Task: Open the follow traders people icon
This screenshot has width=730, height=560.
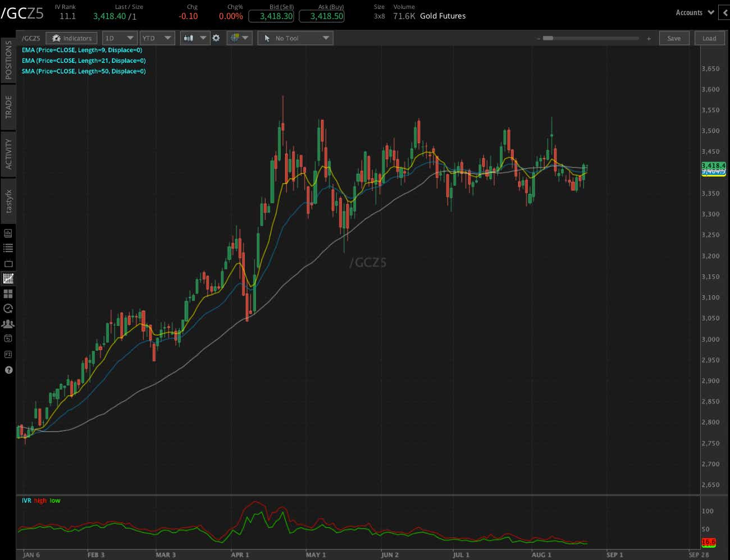Action: [x=8, y=324]
